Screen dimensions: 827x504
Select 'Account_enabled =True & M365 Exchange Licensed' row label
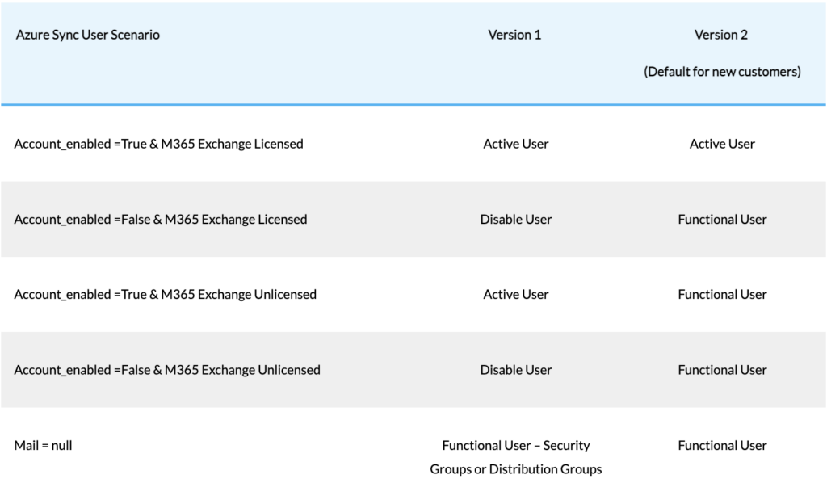159,144
